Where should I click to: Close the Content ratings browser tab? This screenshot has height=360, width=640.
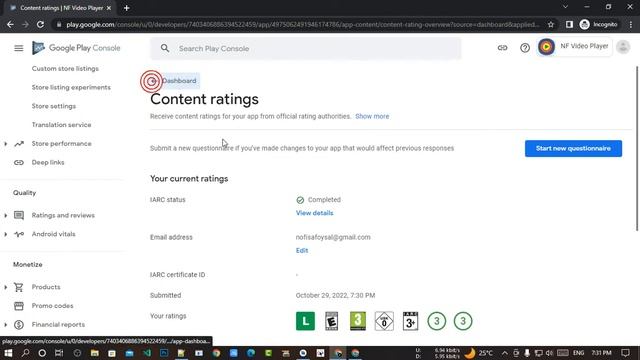click(109, 8)
